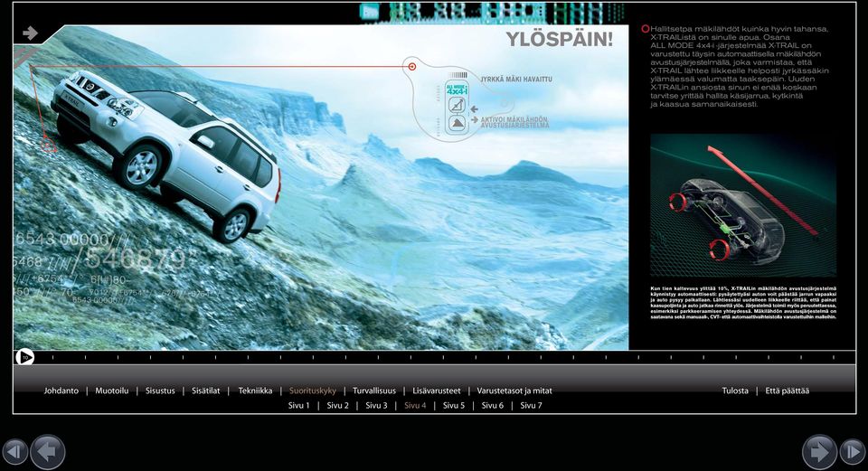Click AKTIVOI MÄKILÄHDÖN AVUSTUSJÄRJESTELMÄ label
Viewport: 868px width, 471px height.
click(514, 122)
